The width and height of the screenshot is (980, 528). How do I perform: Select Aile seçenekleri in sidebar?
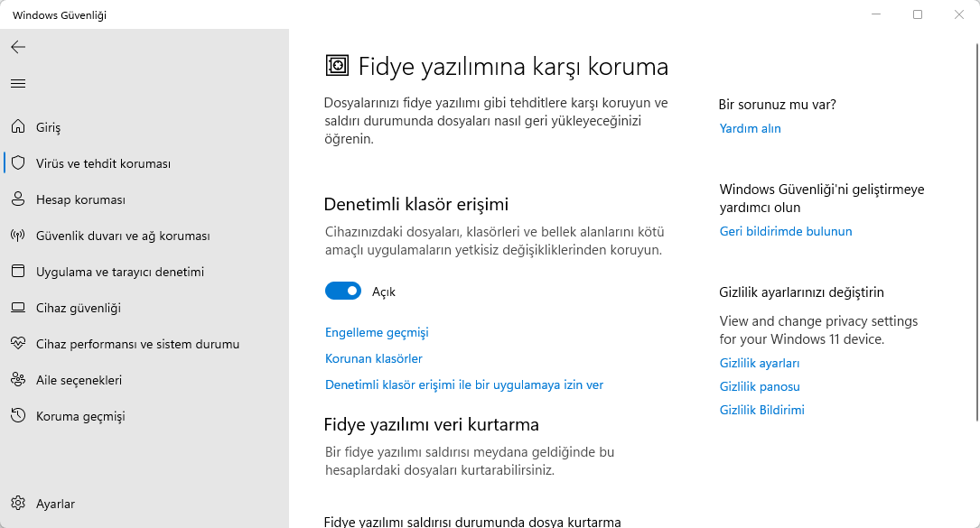coord(79,380)
